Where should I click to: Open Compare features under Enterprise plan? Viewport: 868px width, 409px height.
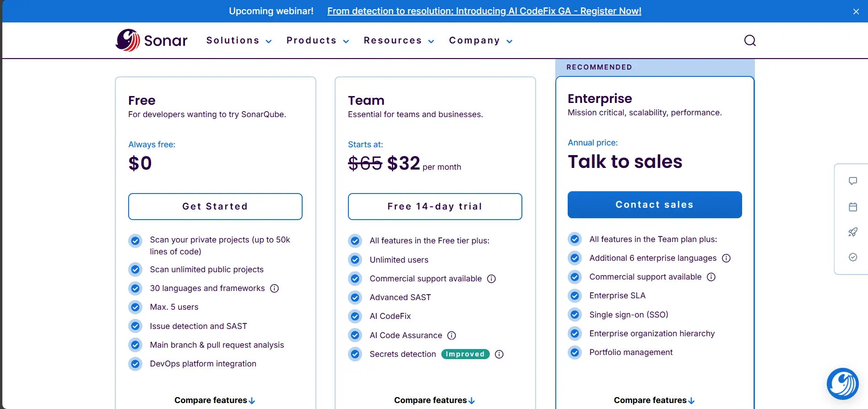click(654, 400)
